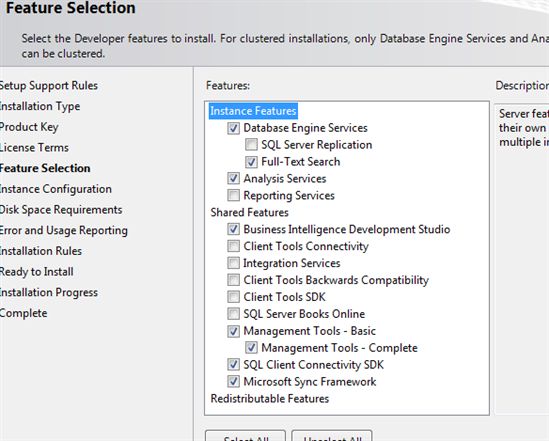
Task: Select the Shared Features heading
Action: [249, 212]
